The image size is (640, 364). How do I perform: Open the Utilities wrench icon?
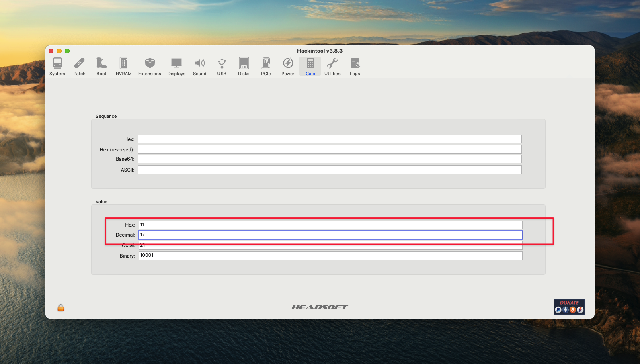click(332, 66)
